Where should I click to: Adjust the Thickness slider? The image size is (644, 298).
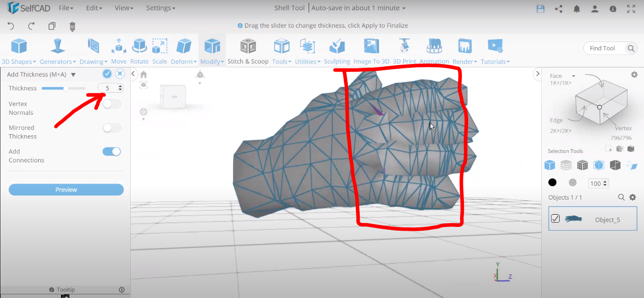[x=63, y=88]
